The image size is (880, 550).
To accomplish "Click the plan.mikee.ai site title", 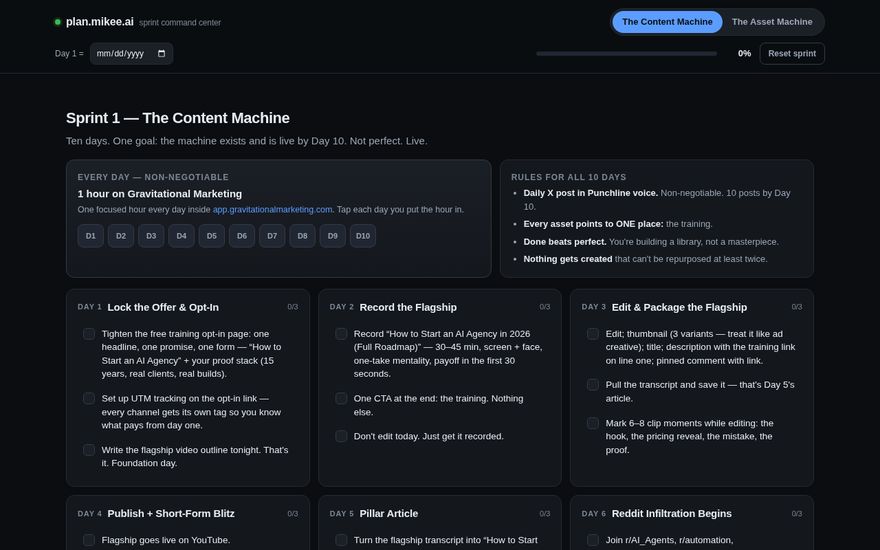I will click(100, 22).
